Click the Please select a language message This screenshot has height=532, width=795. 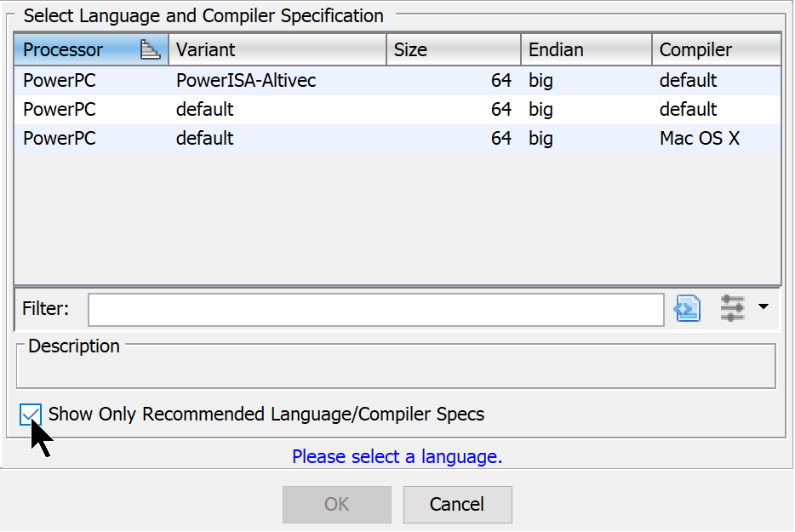397,457
